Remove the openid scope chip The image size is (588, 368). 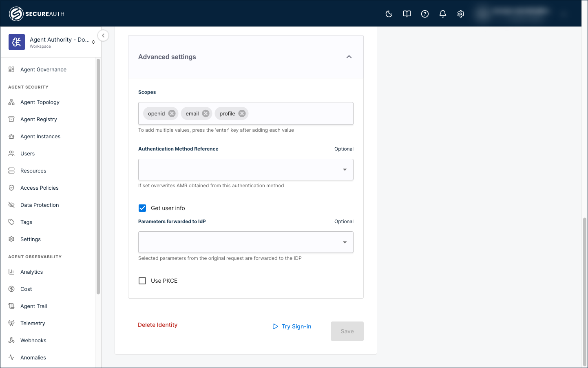tap(172, 113)
